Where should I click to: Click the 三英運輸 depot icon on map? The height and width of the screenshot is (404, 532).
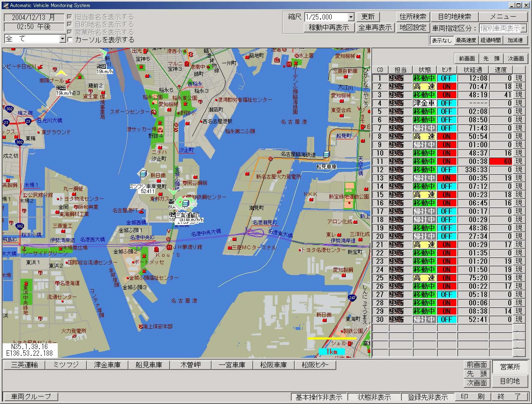[186, 203]
